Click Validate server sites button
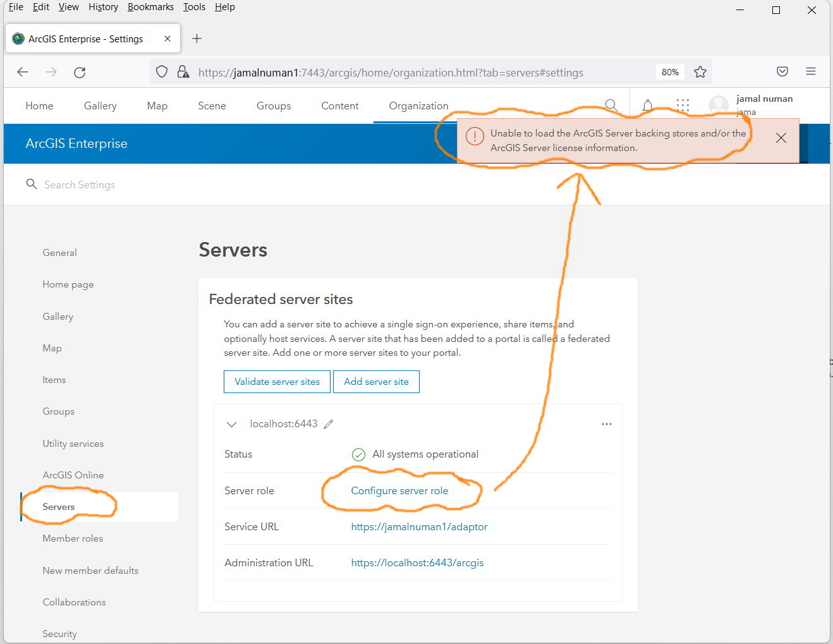 [277, 382]
